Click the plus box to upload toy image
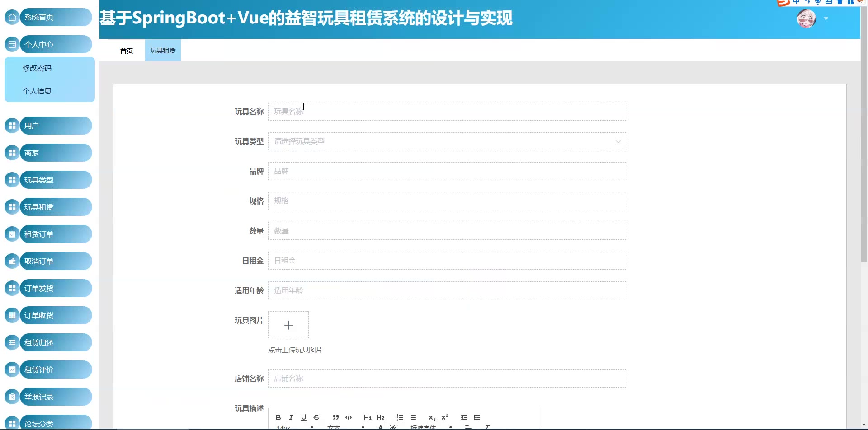This screenshot has height=430, width=868. point(288,325)
